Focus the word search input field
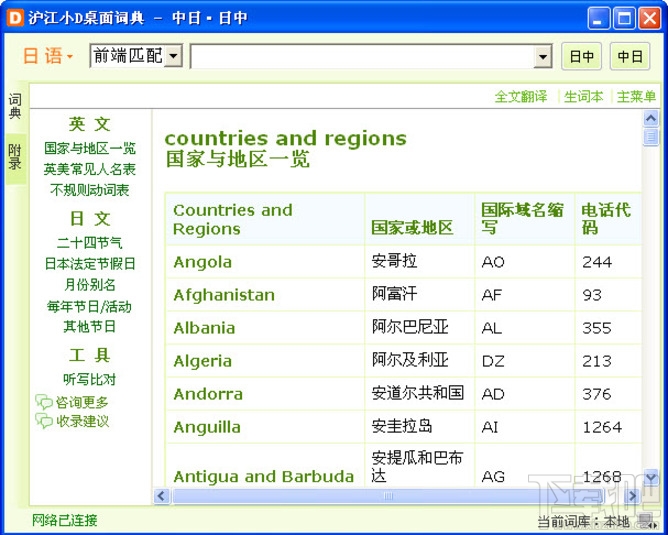Screen dimensions: 668x535 362,56
